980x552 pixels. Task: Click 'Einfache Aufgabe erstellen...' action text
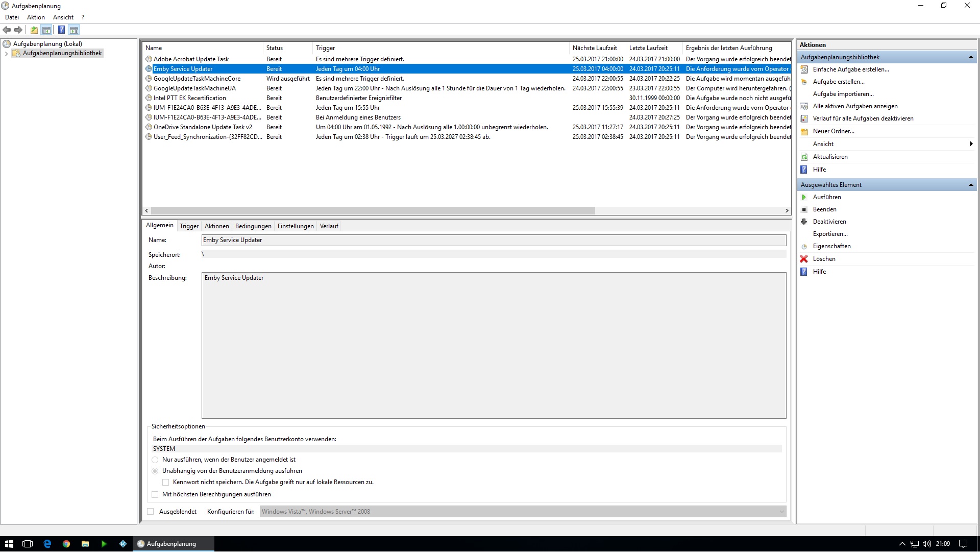click(851, 69)
